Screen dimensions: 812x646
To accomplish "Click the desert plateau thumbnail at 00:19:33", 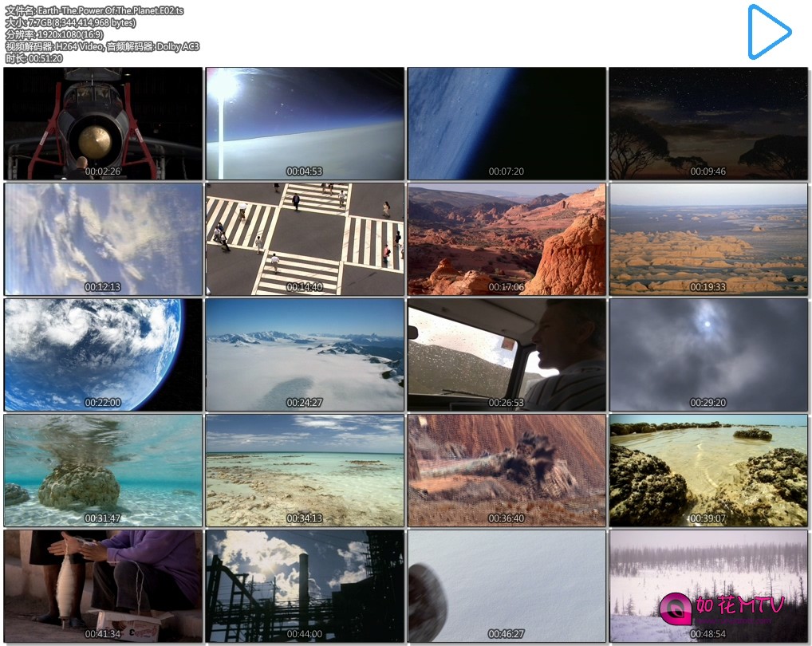I will coord(708,239).
